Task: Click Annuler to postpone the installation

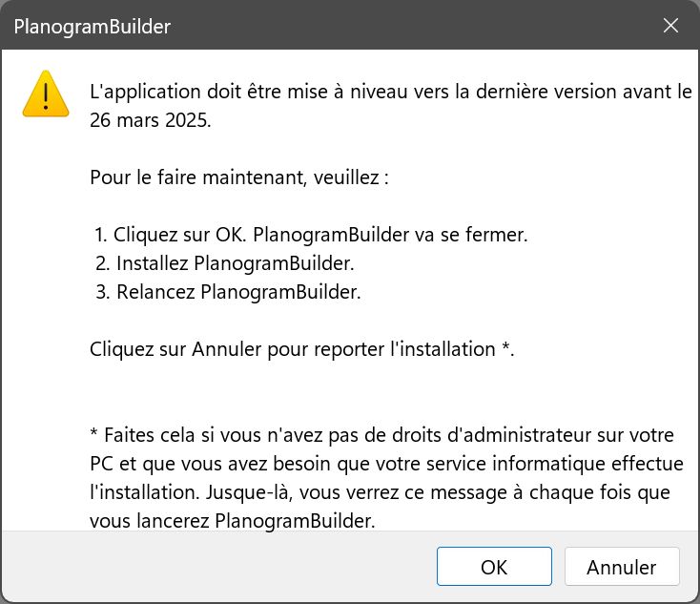Action: (621, 567)
